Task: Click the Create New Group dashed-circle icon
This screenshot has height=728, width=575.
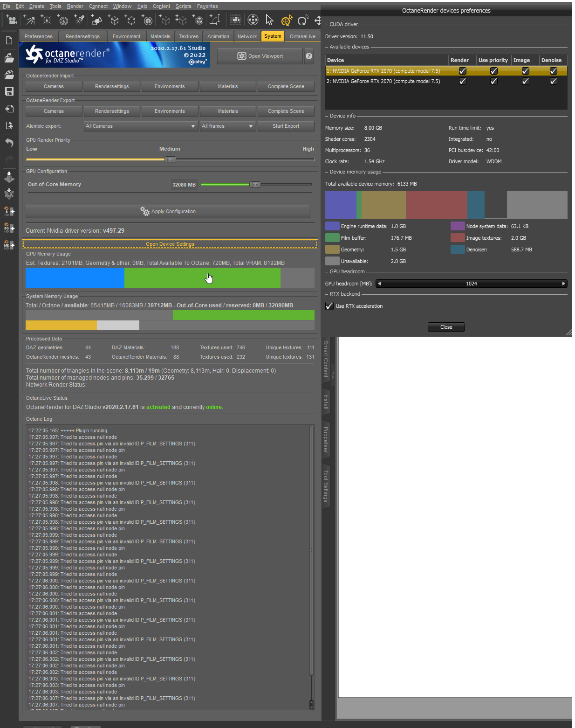Action: [x=130, y=20]
